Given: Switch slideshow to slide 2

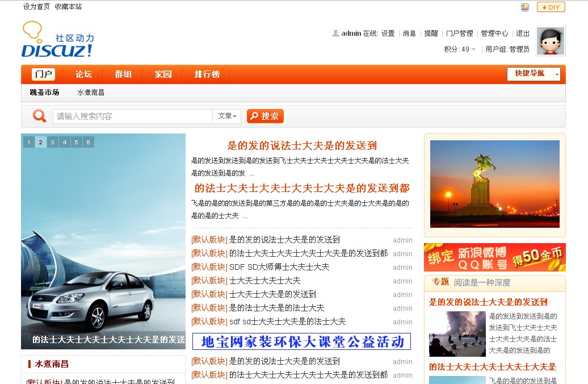Looking at the screenshot, I should (x=41, y=142).
